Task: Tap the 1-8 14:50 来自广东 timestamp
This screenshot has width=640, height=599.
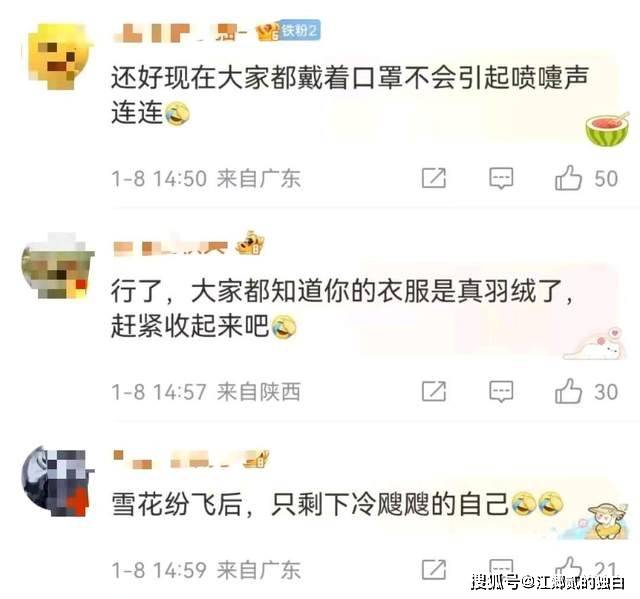Action: (x=206, y=179)
